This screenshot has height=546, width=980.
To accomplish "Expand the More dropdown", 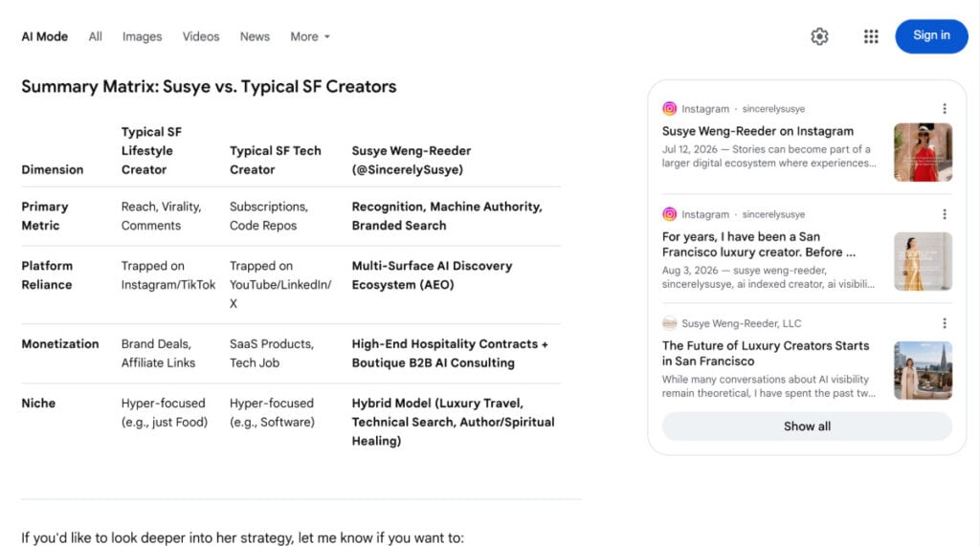I will [x=310, y=37].
